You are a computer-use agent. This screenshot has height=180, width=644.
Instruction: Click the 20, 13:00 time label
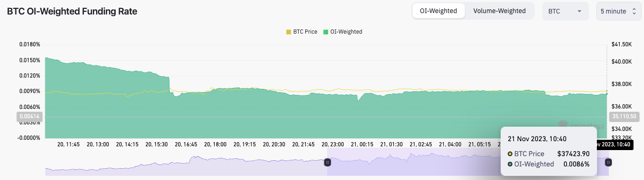pos(98,145)
